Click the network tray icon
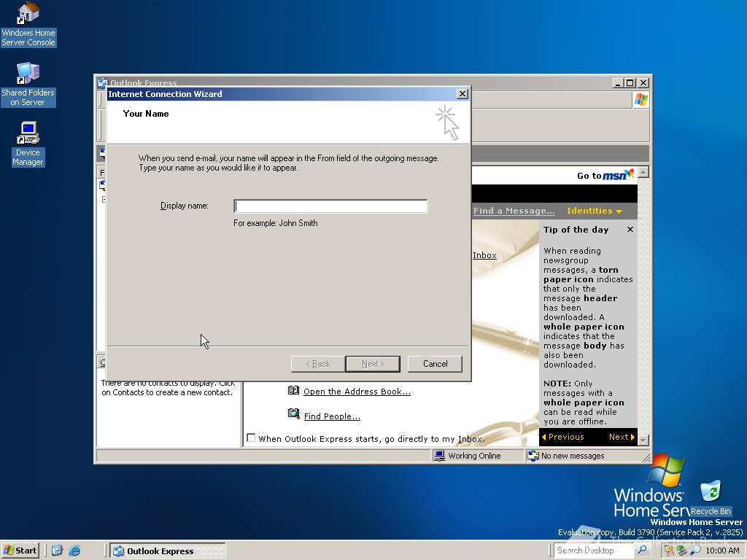Viewport: 747px width, 560px height. pos(682,551)
